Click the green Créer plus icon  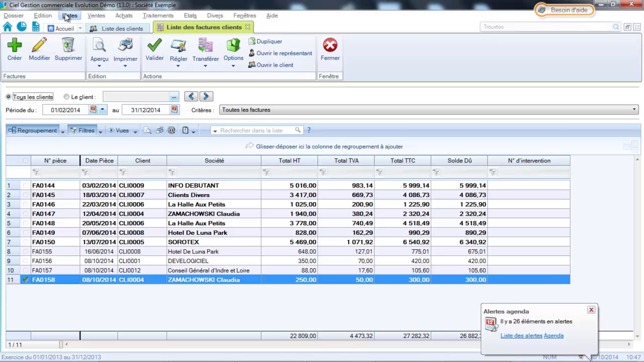(15, 46)
